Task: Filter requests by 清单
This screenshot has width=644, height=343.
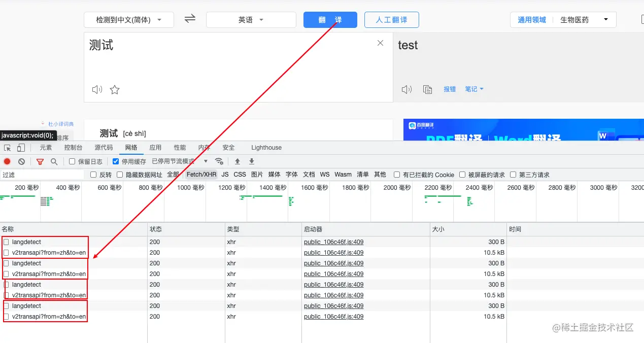Action: (363, 175)
